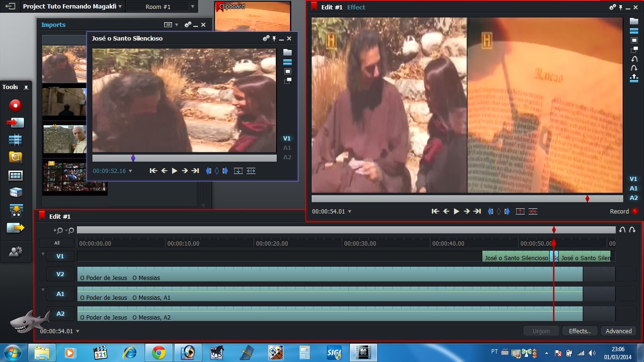The height and width of the screenshot is (362, 644).
Task: Click the delete icon in Edit #1 viewer
Action: tap(533, 211)
